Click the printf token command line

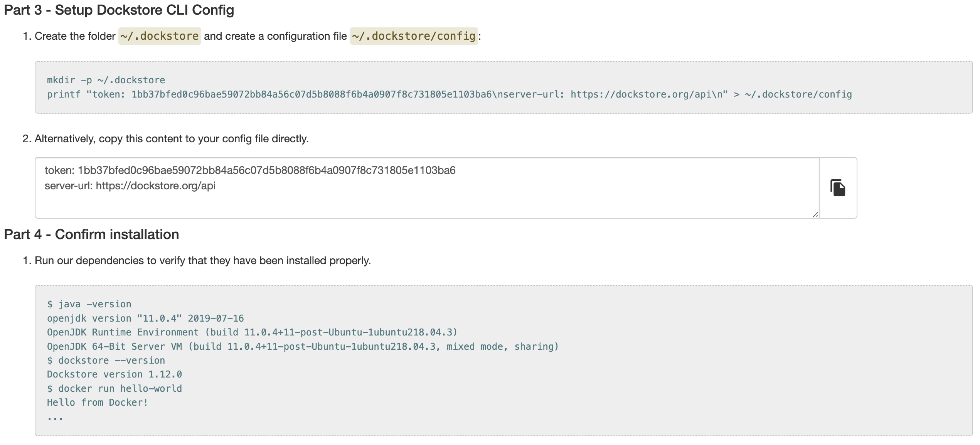coord(449,94)
